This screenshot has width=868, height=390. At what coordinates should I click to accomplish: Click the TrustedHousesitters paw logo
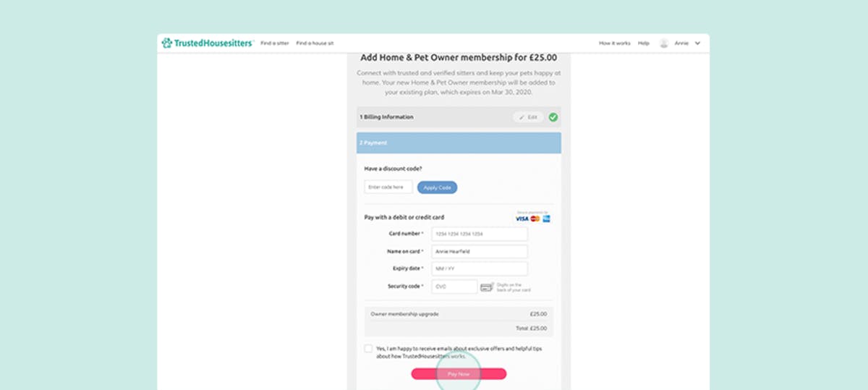coord(167,43)
